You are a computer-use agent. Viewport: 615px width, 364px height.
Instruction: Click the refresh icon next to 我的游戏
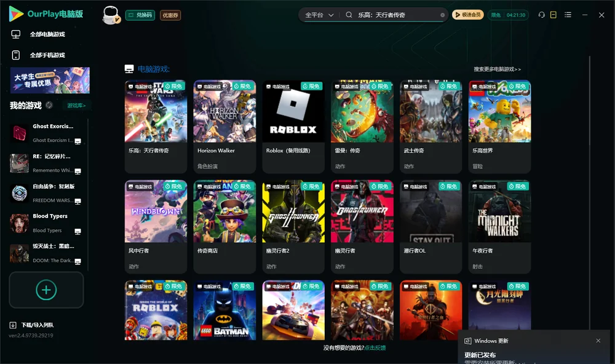point(49,105)
